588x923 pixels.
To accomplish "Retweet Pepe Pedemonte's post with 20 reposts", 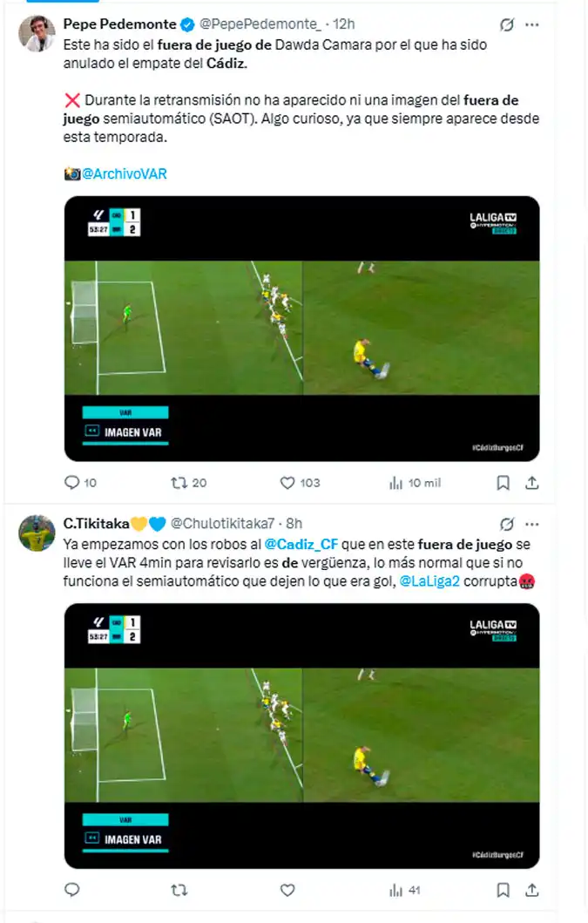I will pos(179,483).
